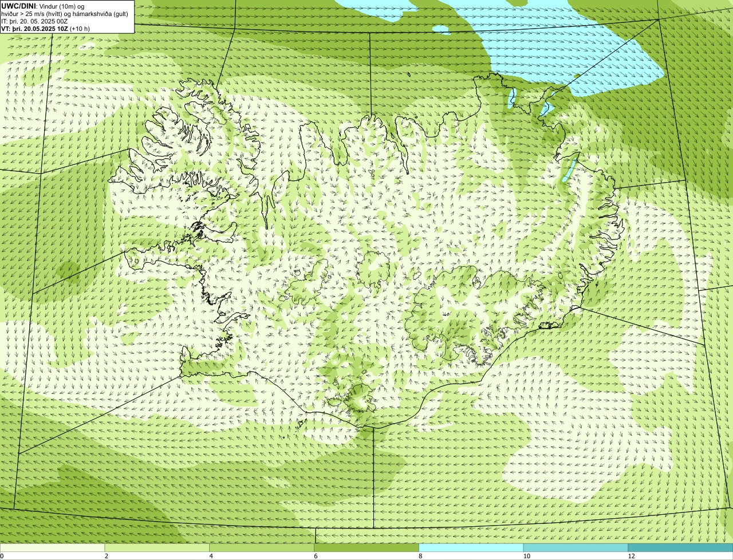Click the 'VT: þri. 20.05.2025 10Z (+10 h)' line
Screen dimensions: 733x560
tap(45, 29)
